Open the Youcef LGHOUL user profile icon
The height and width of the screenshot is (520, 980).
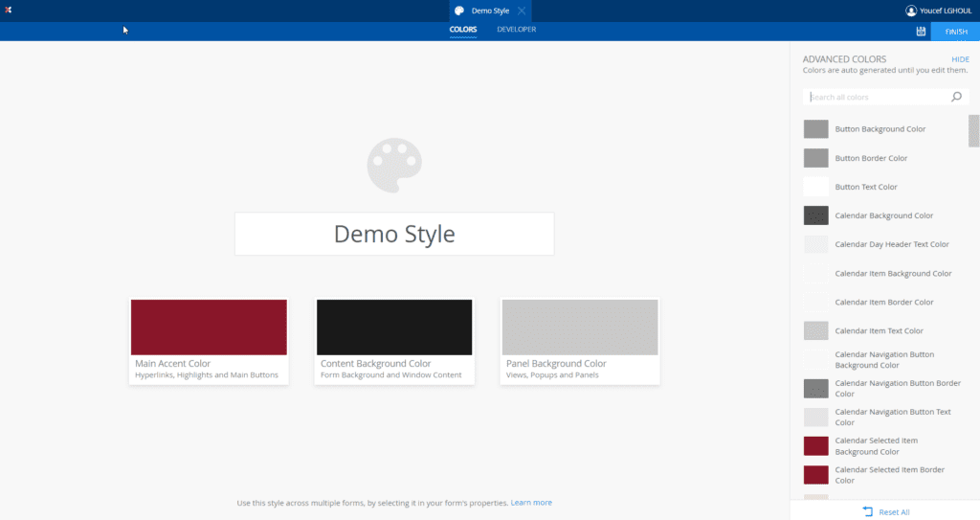[x=911, y=11]
